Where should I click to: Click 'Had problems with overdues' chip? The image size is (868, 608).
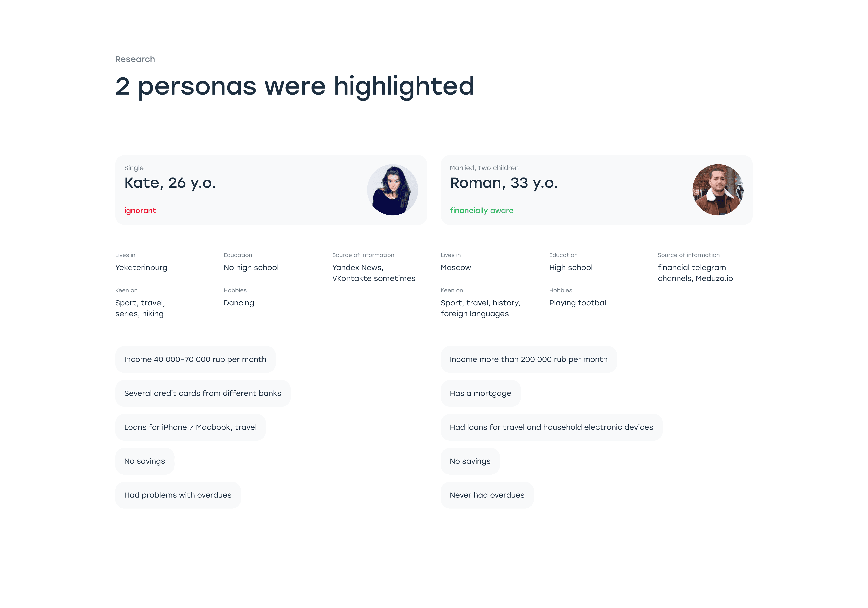coord(178,495)
